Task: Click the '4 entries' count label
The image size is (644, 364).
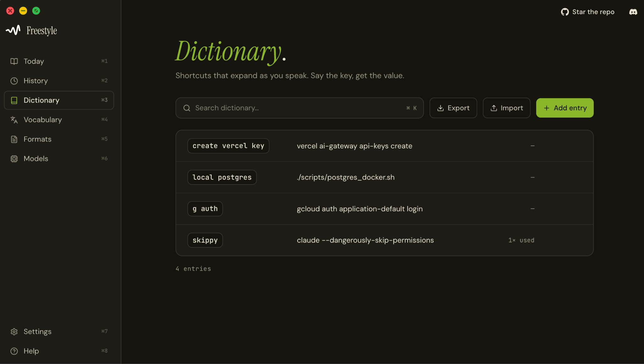Action: (193, 269)
